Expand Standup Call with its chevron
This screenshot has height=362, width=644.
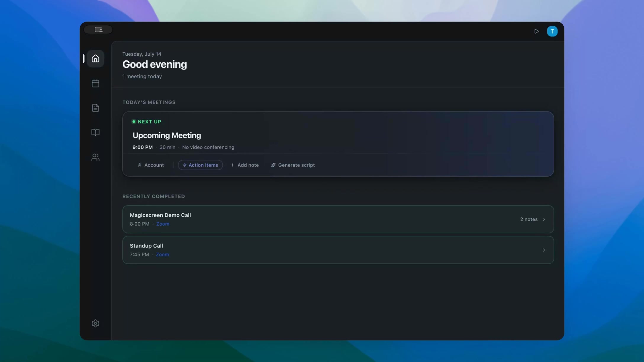click(544, 250)
